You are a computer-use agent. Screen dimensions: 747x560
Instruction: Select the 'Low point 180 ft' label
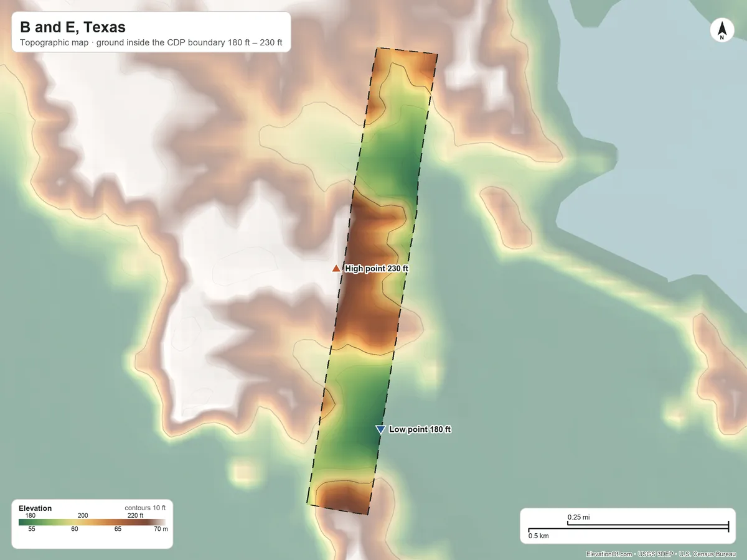(420, 429)
